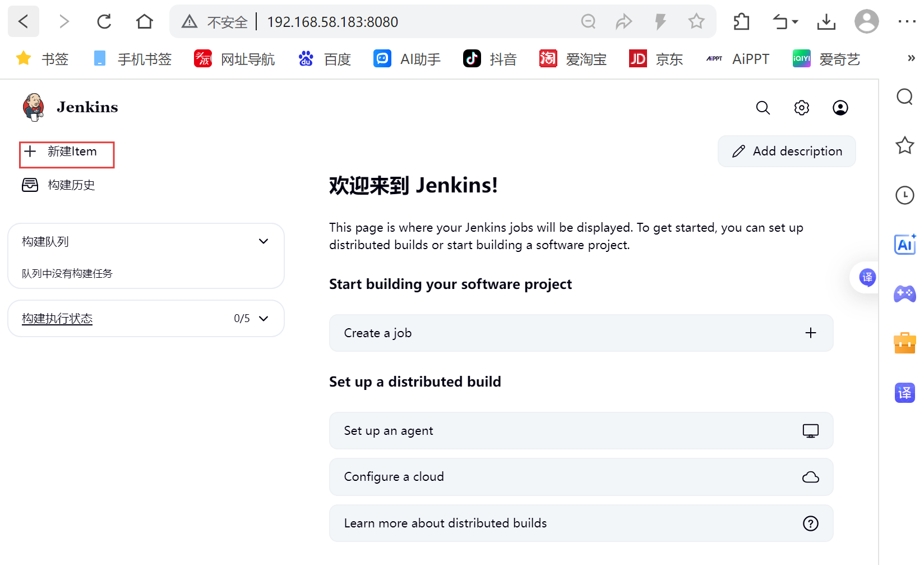
Task: Go back with browser back arrow
Action: coord(23,21)
